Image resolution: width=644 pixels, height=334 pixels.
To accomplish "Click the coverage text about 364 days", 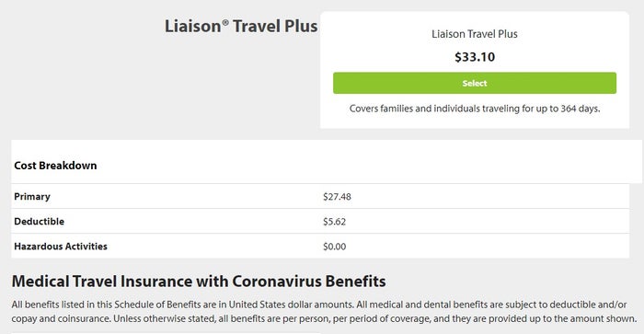I will pyautogui.click(x=475, y=109).
